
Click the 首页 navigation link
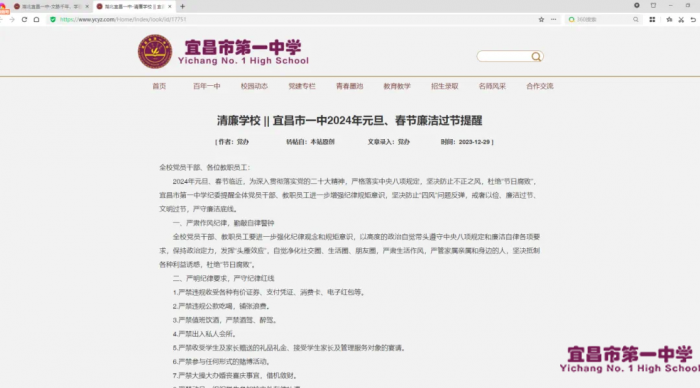coord(159,86)
